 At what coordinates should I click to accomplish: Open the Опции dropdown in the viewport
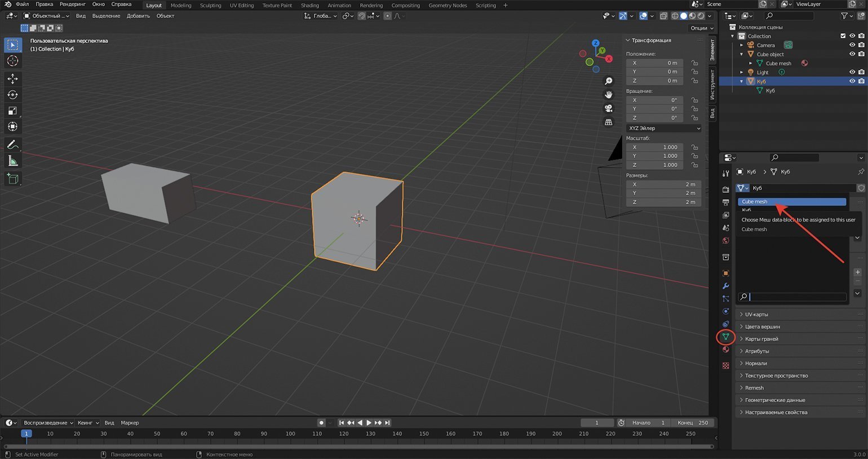(x=702, y=28)
